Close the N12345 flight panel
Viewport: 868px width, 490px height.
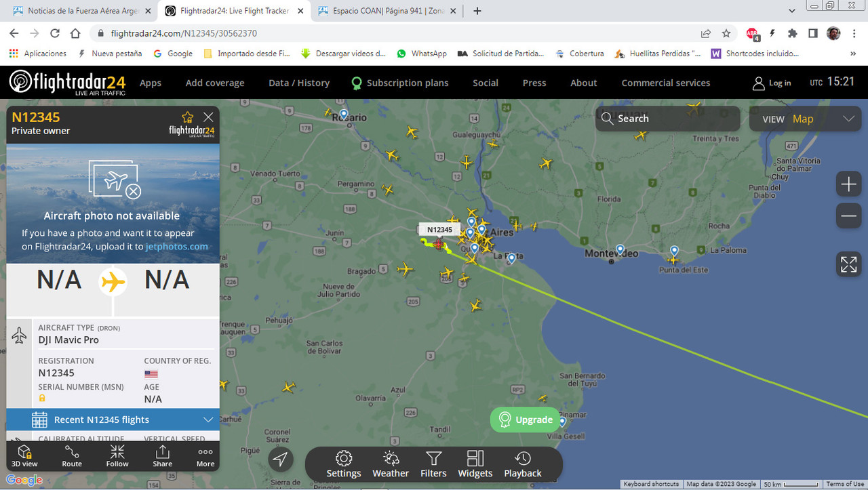(208, 117)
